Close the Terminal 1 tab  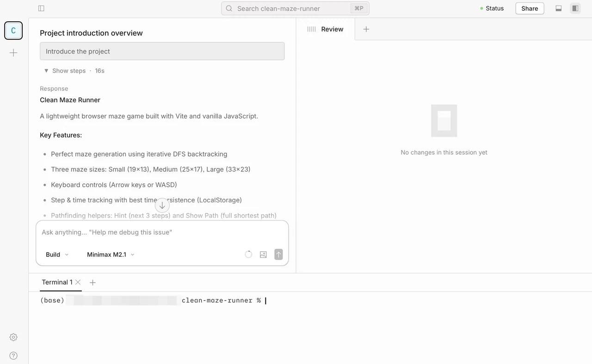[78, 282]
